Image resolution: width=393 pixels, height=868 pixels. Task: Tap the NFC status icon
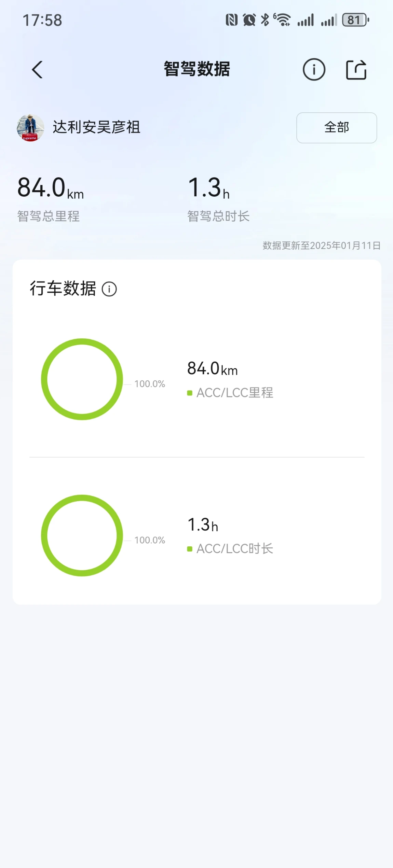tap(232, 20)
